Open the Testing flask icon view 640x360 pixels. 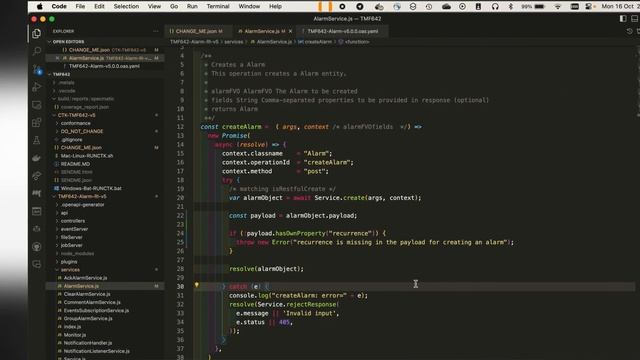36,140
